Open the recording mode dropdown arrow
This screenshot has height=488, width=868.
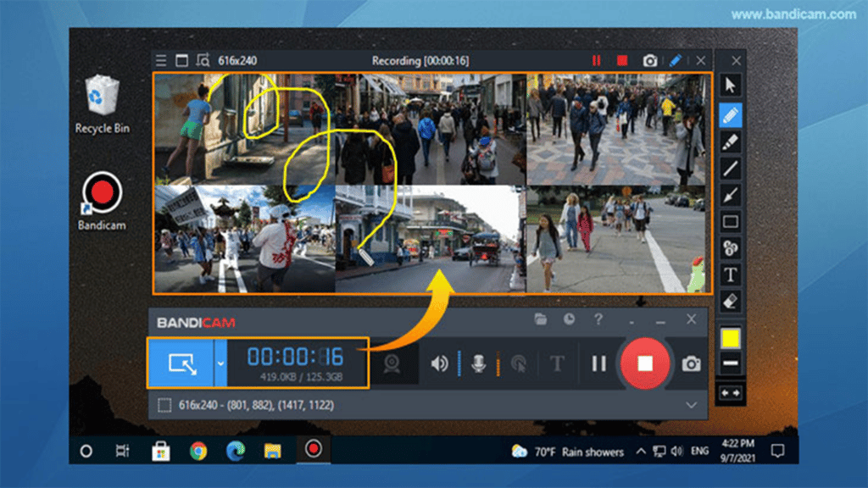pyautogui.click(x=220, y=363)
